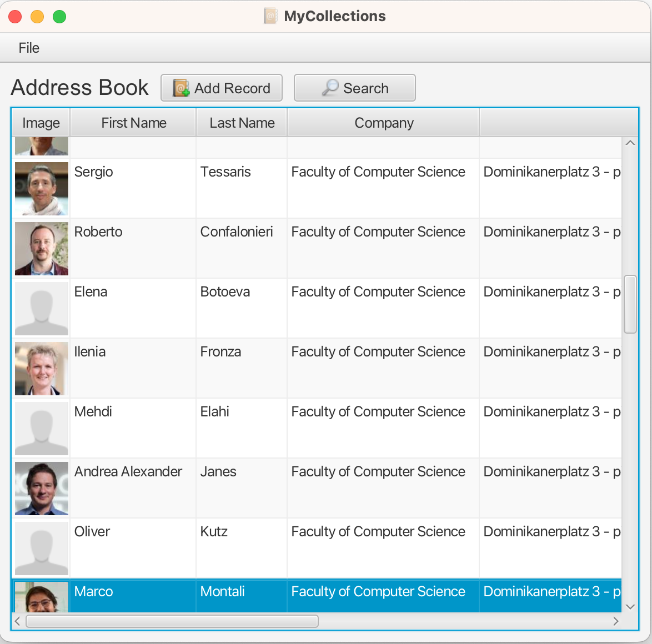Screen dimensions: 652x644
Task: Click the magnifying glass Search icon
Action: [330, 88]
